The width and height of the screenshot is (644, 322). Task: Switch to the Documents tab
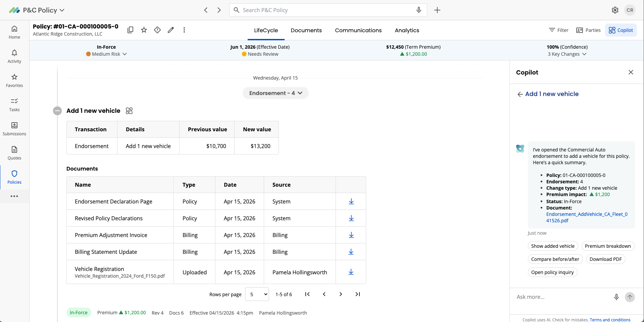pyautogui.click(x=306, y=30)
